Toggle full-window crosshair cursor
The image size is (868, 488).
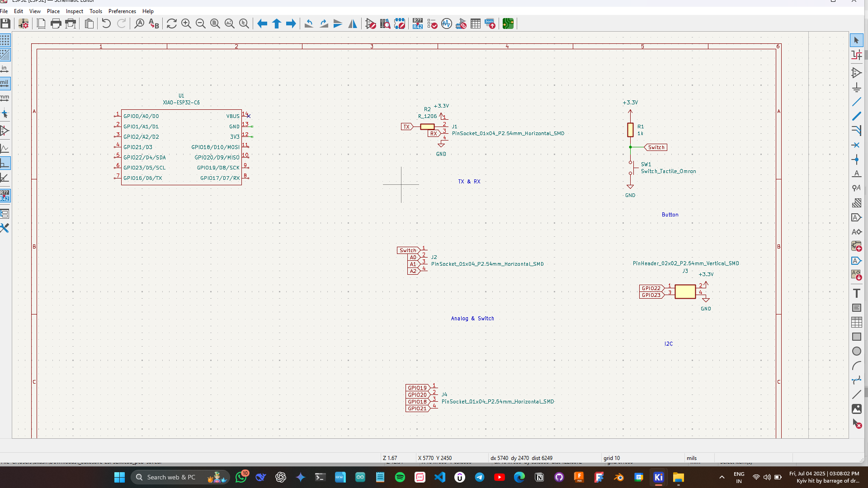point(5,114)
